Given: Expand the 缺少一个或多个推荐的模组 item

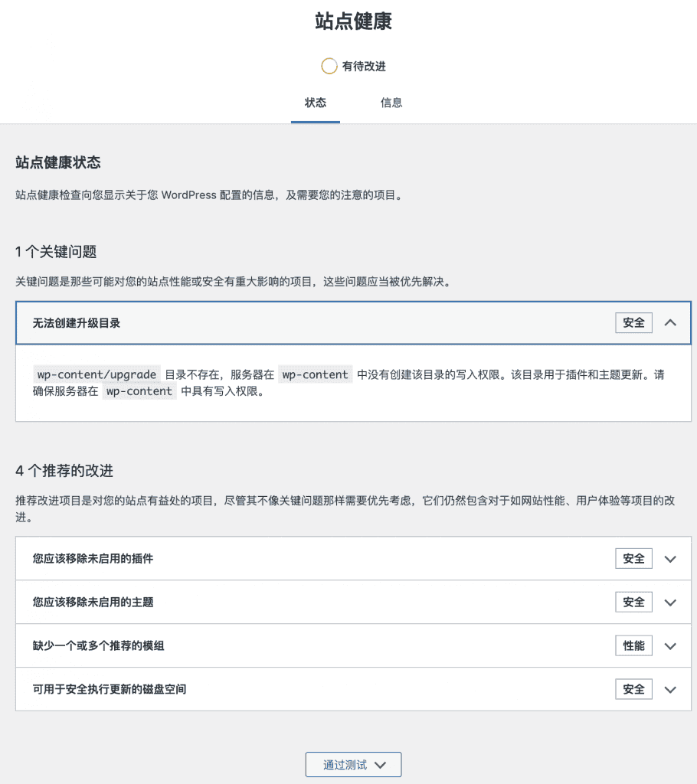Looking at the screenshot, I should (670, 645).
